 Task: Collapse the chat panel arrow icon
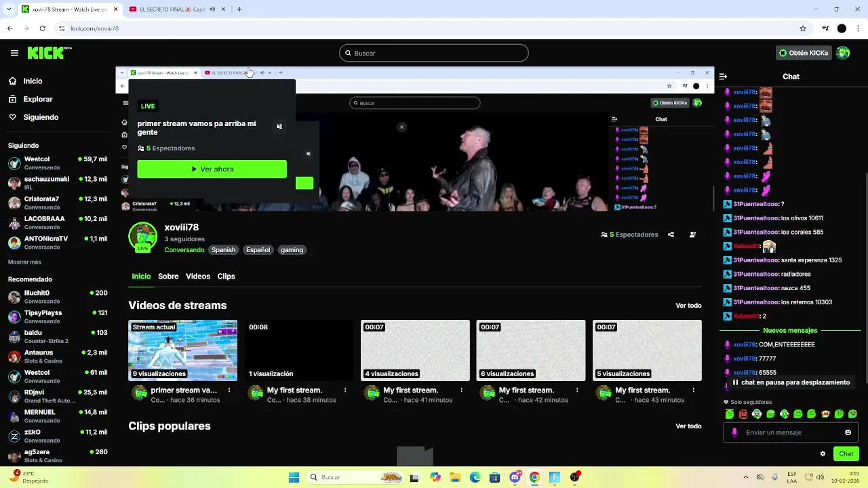click(723, 77)
